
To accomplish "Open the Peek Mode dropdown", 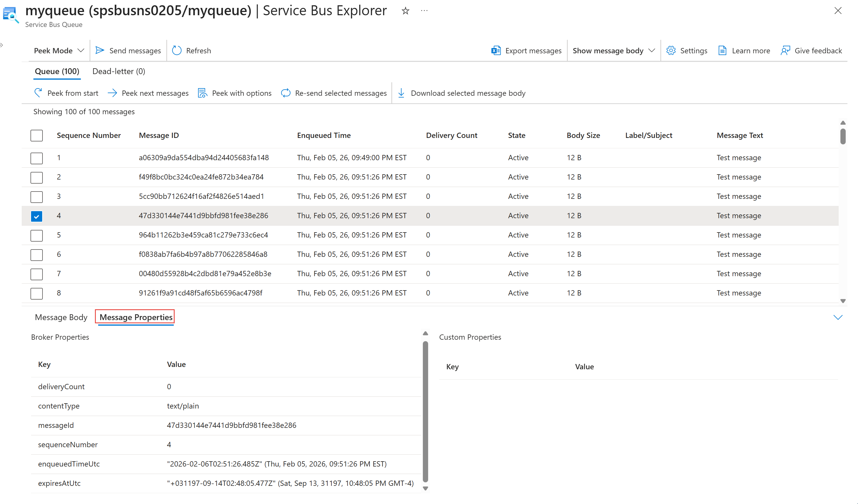I will (x=59, y=50).
